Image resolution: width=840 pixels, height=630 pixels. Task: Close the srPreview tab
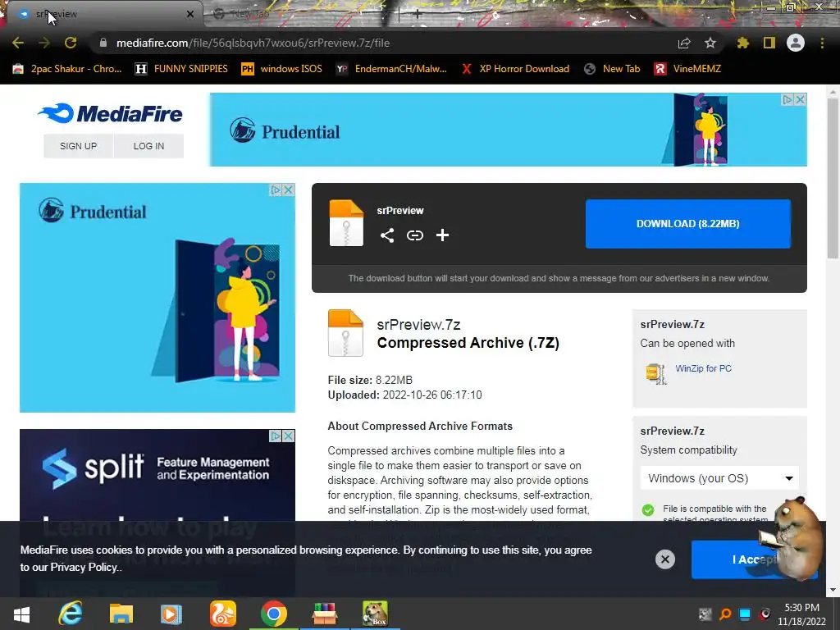point(190,14)
